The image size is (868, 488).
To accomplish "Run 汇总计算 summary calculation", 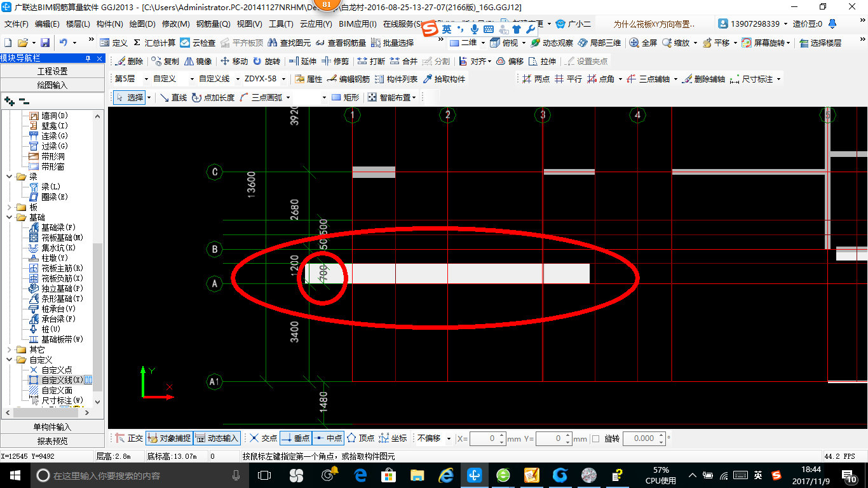I will click(154, 43).
